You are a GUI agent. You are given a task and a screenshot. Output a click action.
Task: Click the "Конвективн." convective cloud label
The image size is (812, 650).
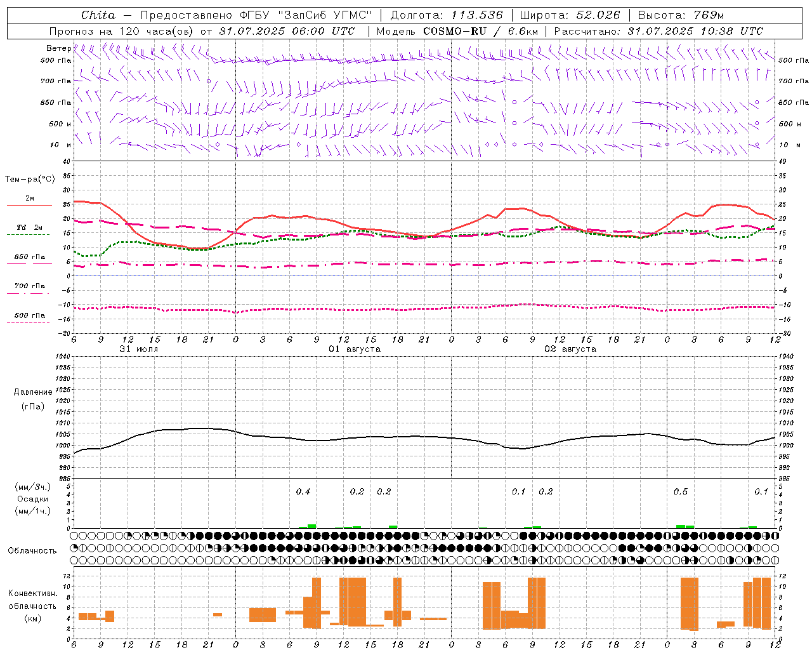[33, 594]
